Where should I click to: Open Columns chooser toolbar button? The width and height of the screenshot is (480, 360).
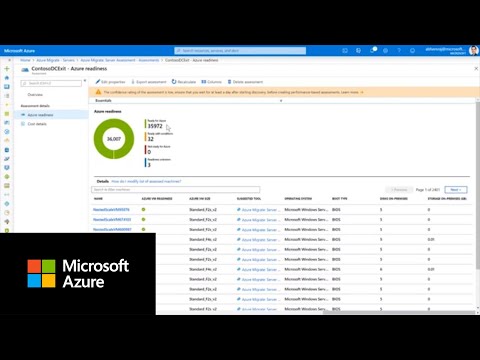tap(211, 82)
